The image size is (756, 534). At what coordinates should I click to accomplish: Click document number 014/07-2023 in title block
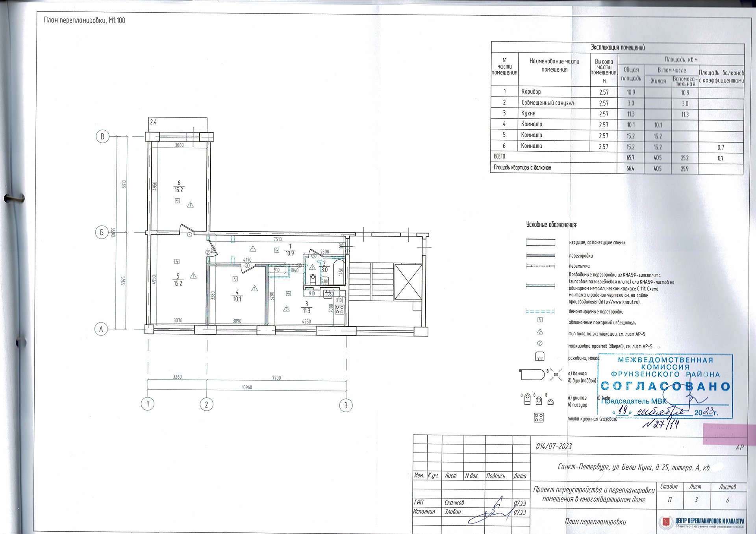click(x=554, y=446)
